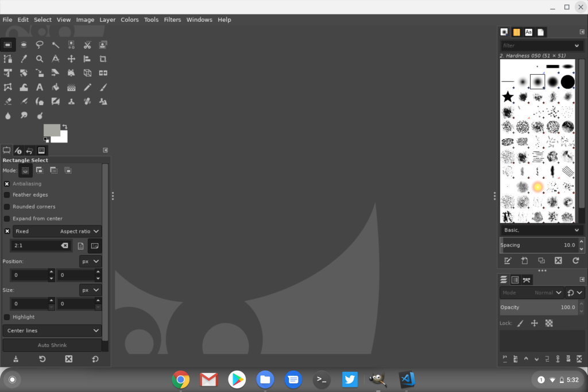Activate the Text tool in the toolbox
588x392 pixels.
coord(39,87)
